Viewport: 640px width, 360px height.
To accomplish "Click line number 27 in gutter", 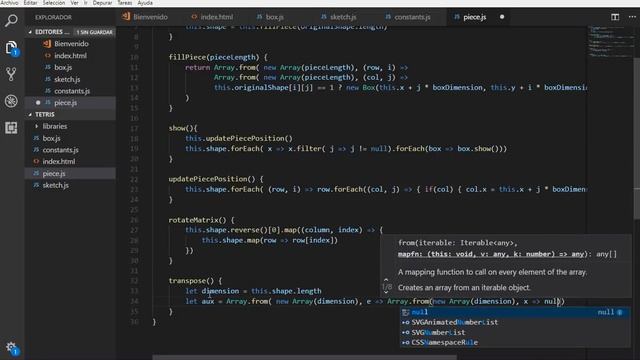I will pos(134,230).
